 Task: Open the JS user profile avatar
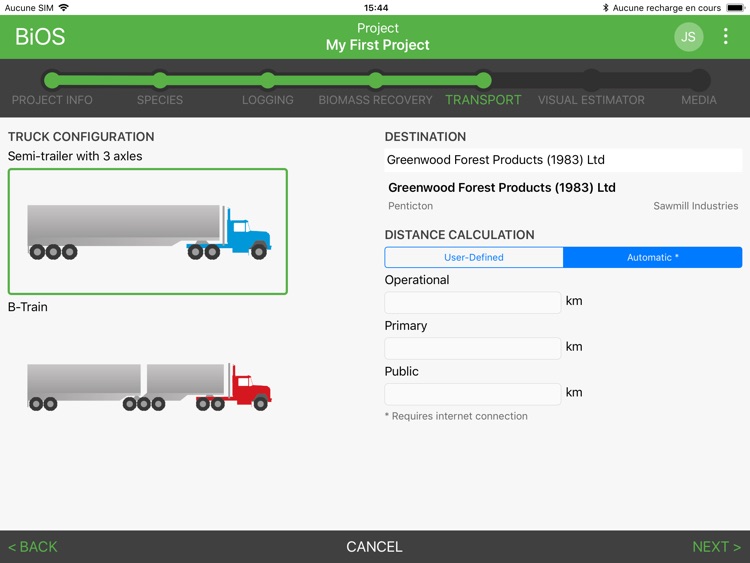[688, 37]
